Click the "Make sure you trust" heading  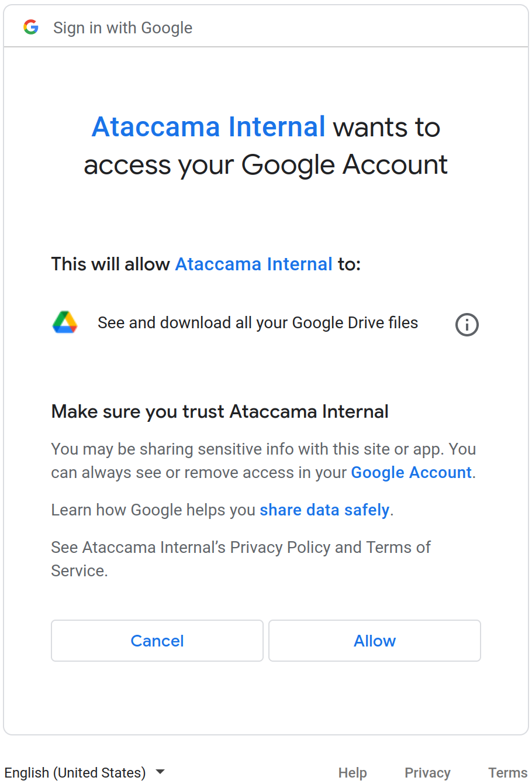(220, 411)
